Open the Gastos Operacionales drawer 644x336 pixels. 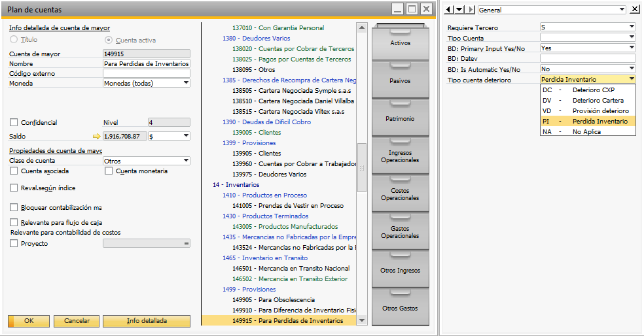pos(400,232)
